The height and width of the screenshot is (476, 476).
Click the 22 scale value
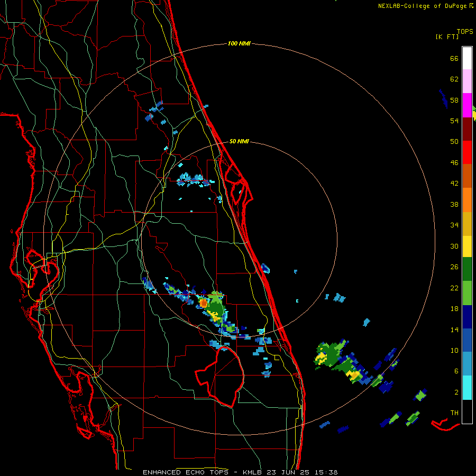pyautogui.click(x=454, y=288)
